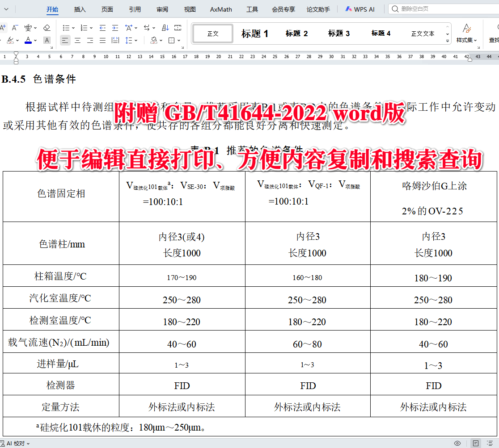
Task: Switch to the 页面 tab
Action: point(107,9)
